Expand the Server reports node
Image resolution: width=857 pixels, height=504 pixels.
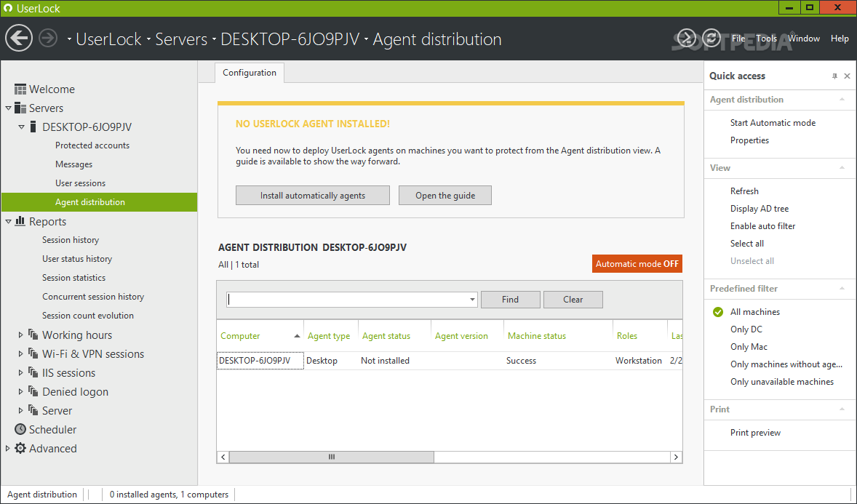point(21,410)
